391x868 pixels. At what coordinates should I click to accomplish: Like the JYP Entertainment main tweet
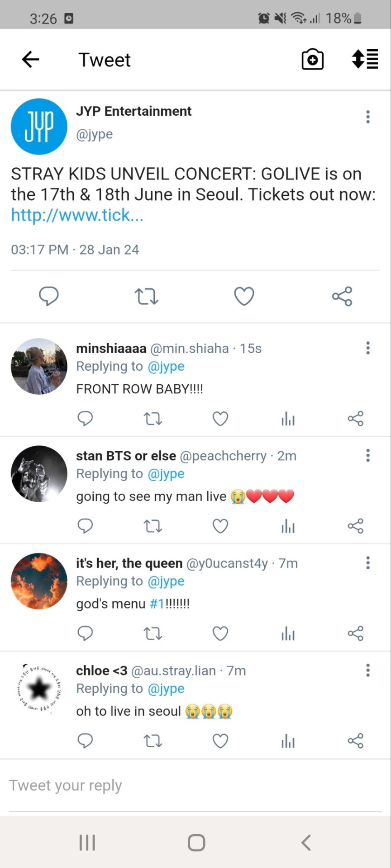coord(244,296)
